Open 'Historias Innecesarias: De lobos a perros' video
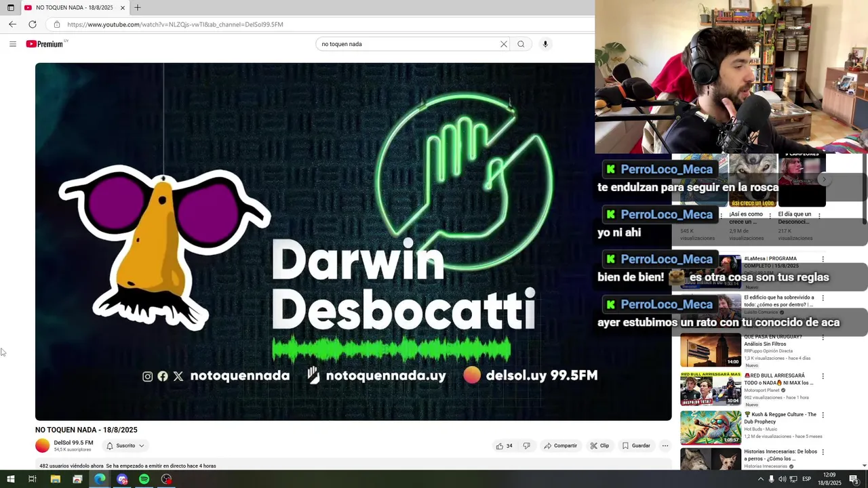Image resolution: width=868 pixels, height=488 pixels. (781, 455)
